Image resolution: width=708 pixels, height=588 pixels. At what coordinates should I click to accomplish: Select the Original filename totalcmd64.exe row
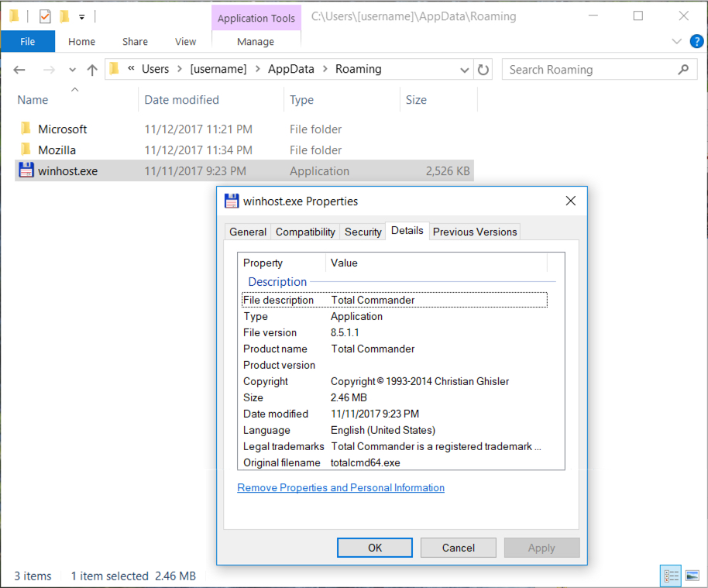[394, 462]
